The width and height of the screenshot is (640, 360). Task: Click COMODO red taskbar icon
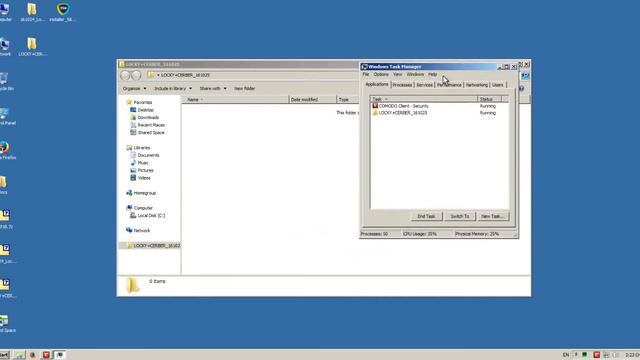46,355
